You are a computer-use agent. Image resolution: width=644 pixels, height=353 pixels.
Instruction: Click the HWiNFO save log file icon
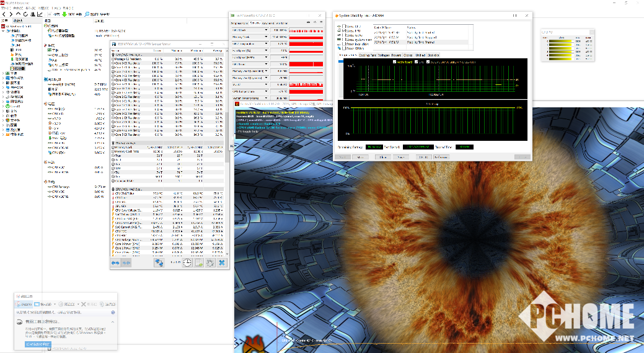[x=199, y=262]
